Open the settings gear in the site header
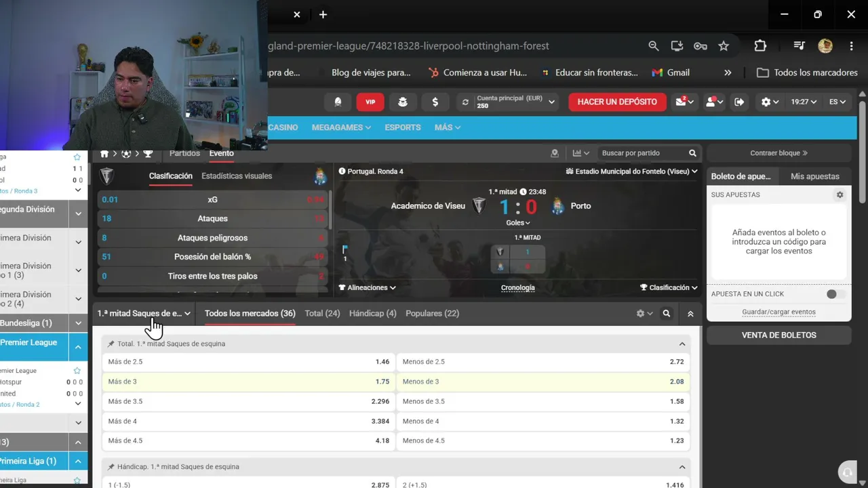 click(769, 102)
